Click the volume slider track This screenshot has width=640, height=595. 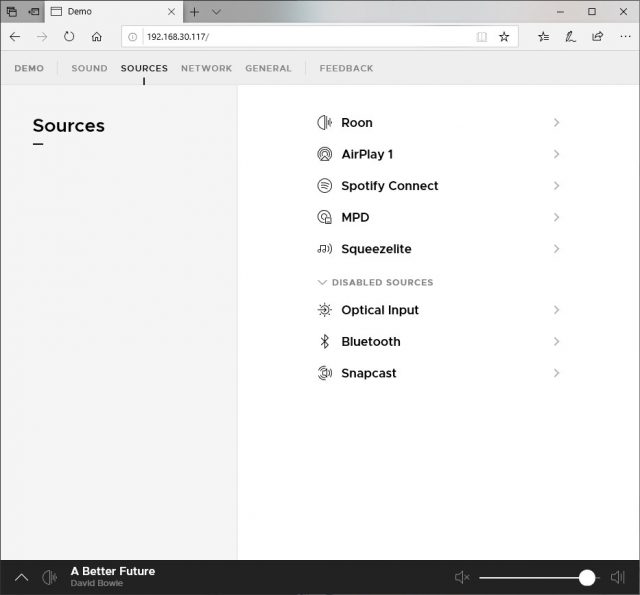539,577
